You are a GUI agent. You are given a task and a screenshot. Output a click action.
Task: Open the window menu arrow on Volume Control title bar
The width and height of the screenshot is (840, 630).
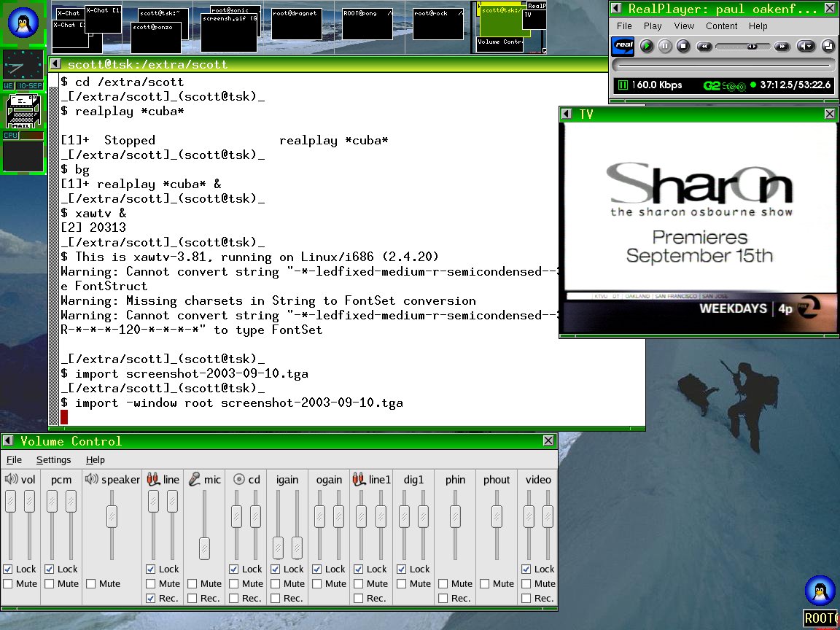(x=7, y=440)
